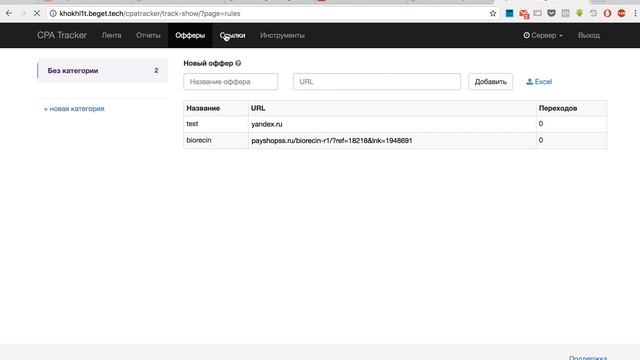The height and width of the screenshot is (360, 640).
Task: Click the biorecin offer name
Action: coord(199,140)
